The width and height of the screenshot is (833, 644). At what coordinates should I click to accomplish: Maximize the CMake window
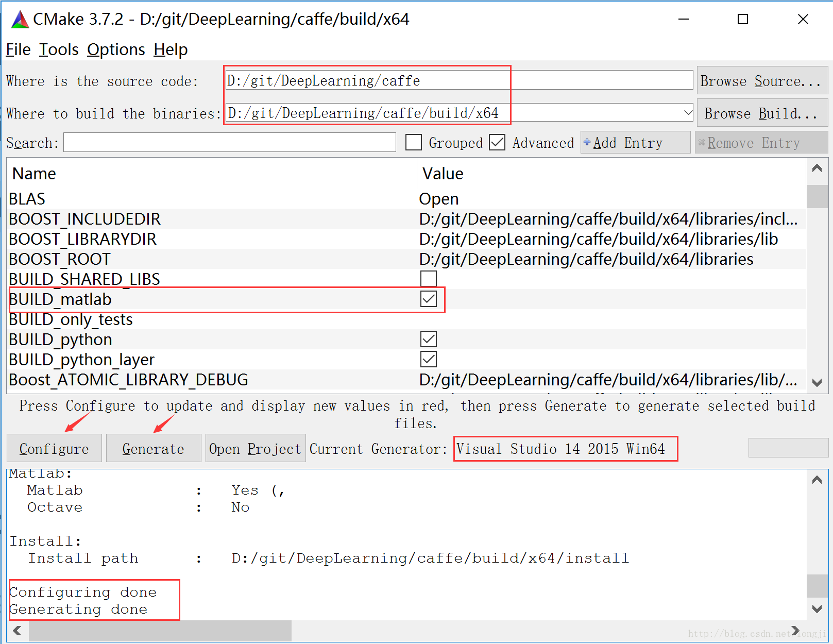point(742,20)
